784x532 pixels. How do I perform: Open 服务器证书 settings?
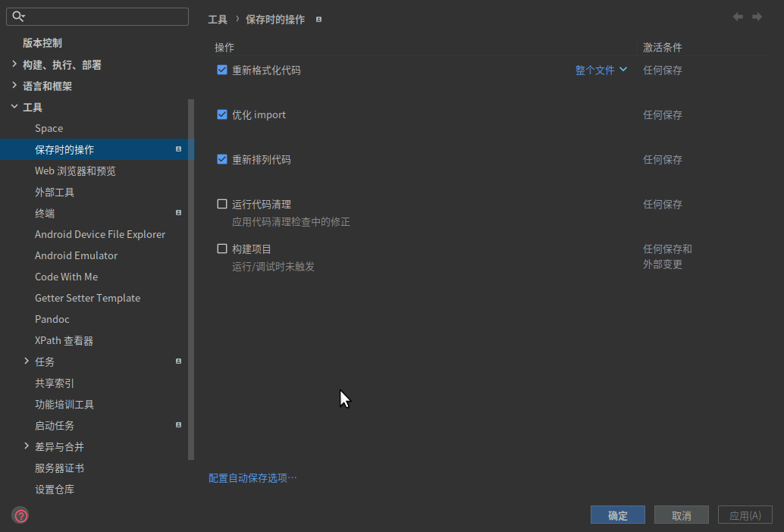(59, 468)
